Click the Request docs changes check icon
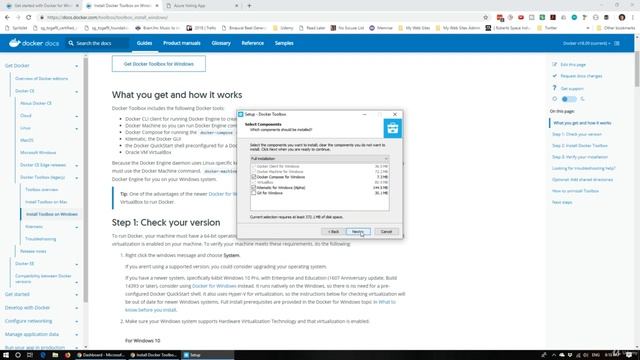The height and width of the screenshot is (360, 640). 554,76
